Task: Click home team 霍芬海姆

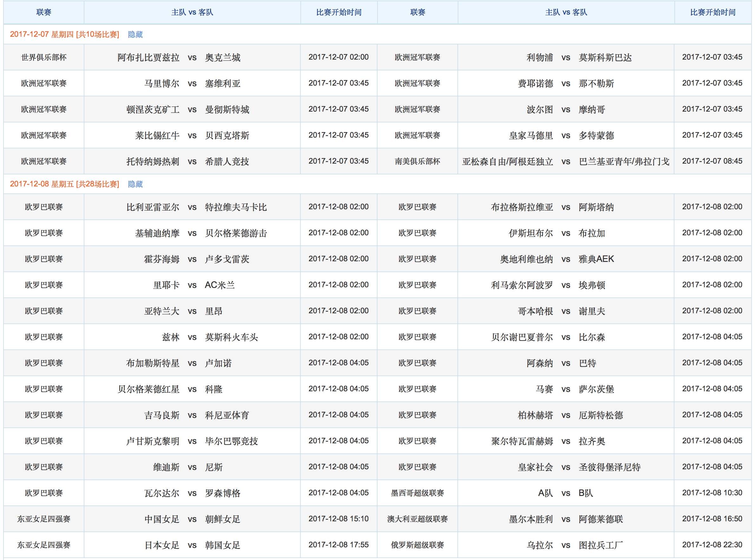Action: point(162,259)
